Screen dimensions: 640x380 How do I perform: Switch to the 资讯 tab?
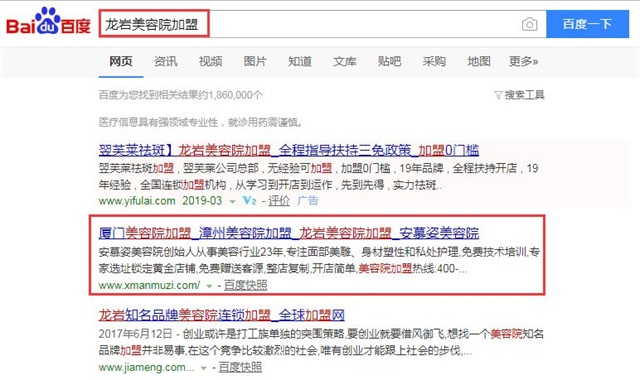(x=165, y=61)
